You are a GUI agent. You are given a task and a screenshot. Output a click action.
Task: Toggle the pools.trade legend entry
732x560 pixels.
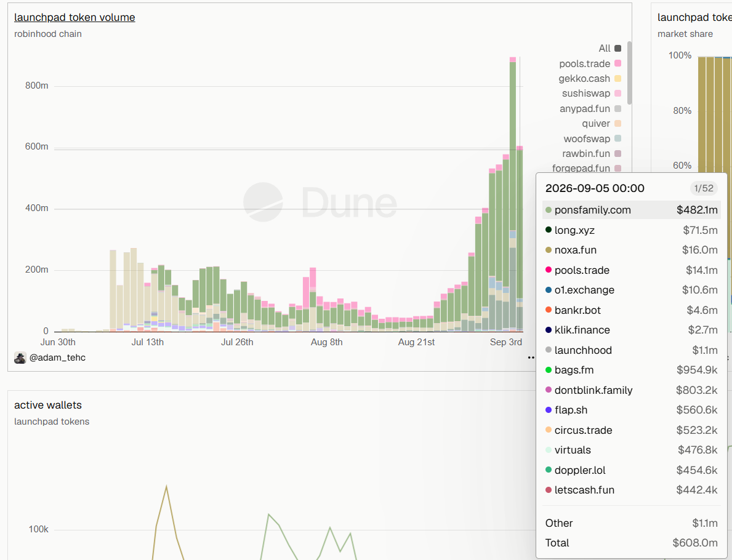[x=590, y=63]
